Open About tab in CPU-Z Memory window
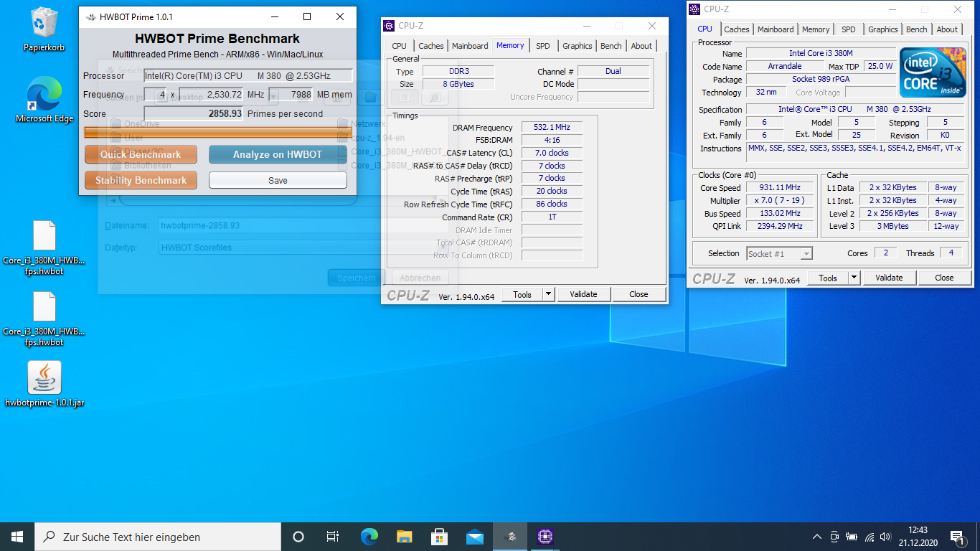Viewport: 980px width, 551px height. (x=641, y=46)
